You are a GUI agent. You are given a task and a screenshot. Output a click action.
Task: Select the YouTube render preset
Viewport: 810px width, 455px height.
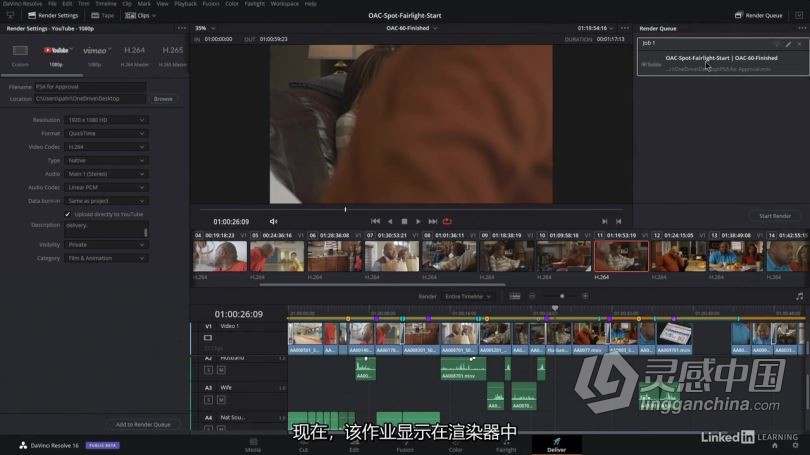tap(56, 51)
